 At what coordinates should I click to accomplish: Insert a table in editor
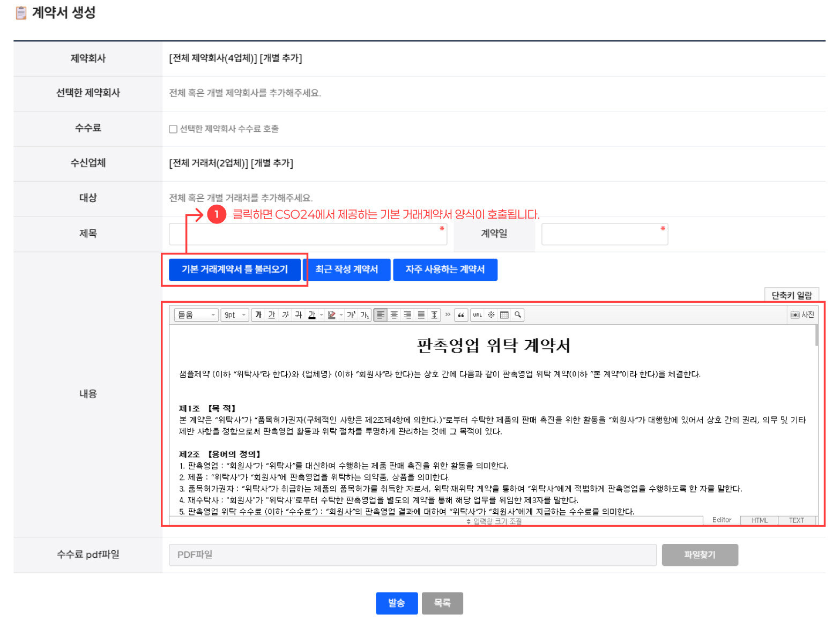[x=504, y=315]
